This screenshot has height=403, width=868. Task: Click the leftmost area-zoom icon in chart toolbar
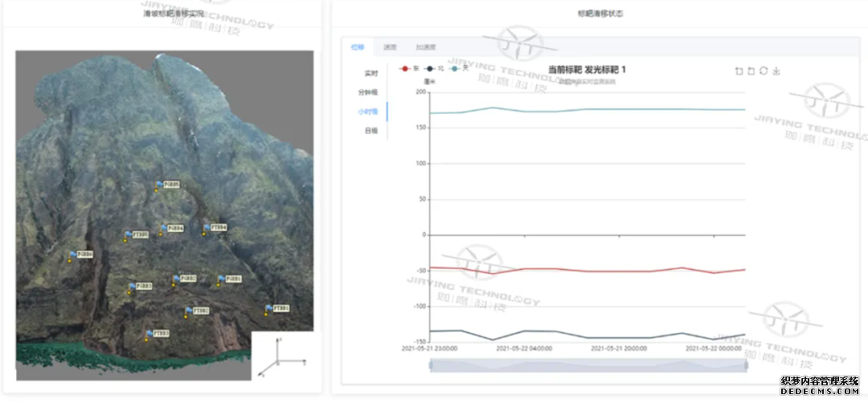(x=739, y=71)
